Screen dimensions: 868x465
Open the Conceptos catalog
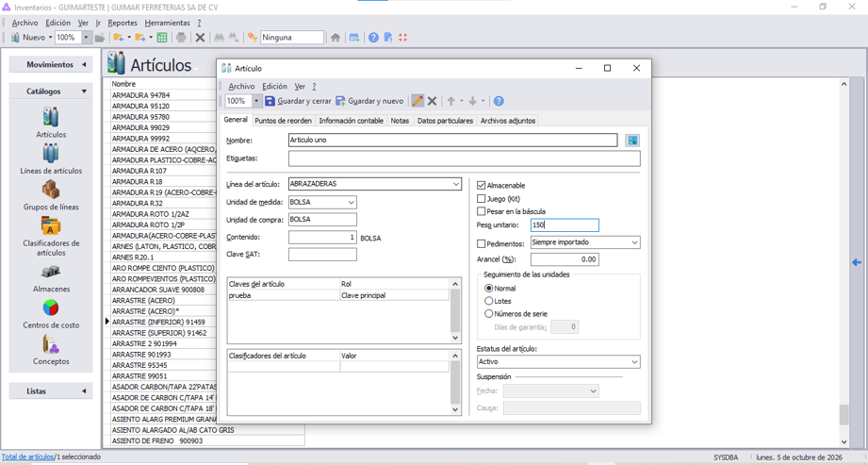point(50,344)
